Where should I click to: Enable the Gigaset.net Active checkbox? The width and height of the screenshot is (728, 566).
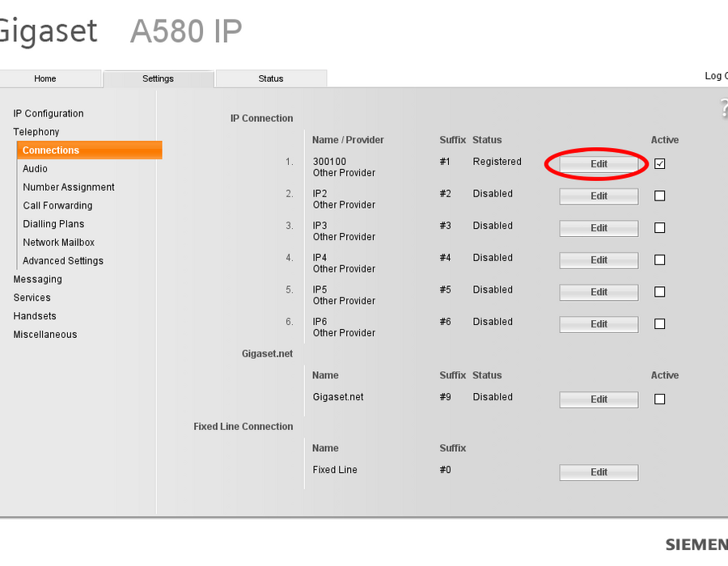(x=659, y=399)
